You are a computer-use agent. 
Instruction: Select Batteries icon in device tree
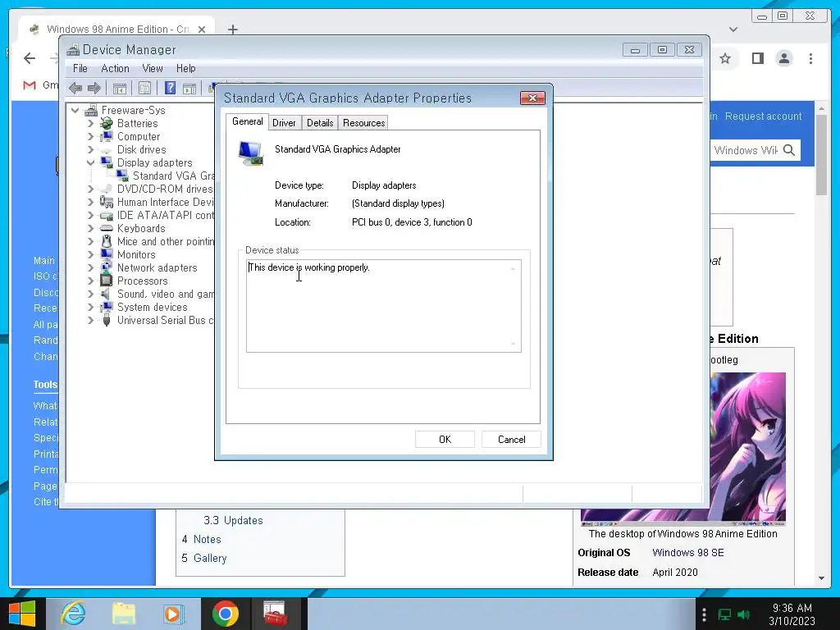click(x=107, y=123)
